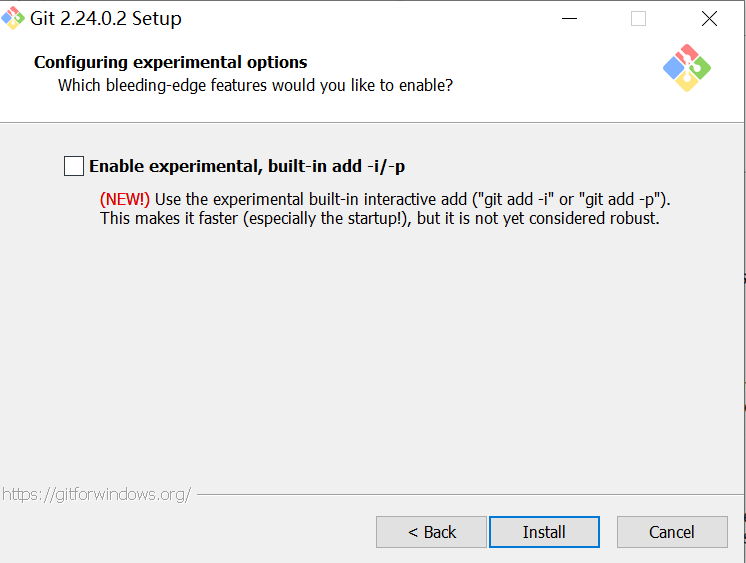Click the "Configuring experimental options" heading
746x563 pixels.
[170, 62]
